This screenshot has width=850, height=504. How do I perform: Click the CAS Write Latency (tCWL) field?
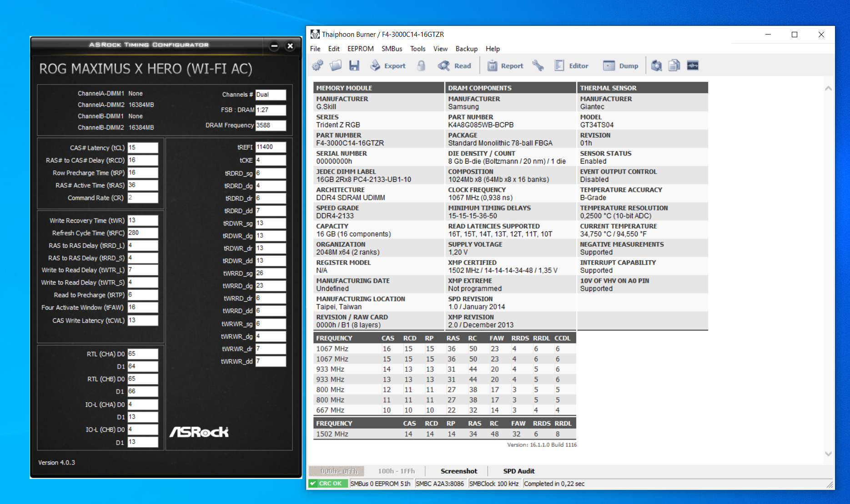[x=143, y=320]
